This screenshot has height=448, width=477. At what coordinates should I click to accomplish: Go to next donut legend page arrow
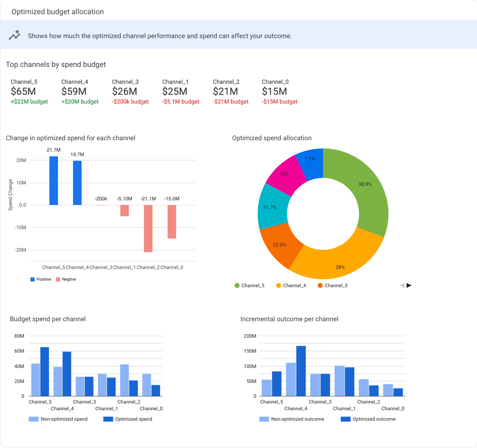click(x=409, y=285)
